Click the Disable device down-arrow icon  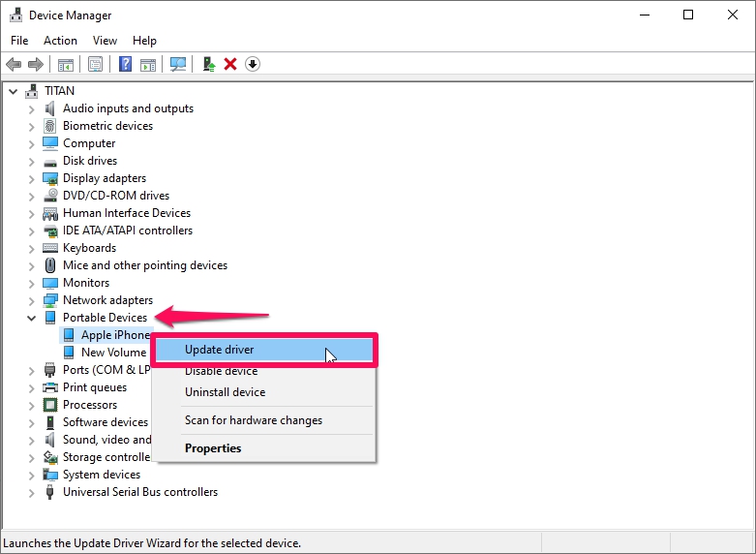coord(253,64)
